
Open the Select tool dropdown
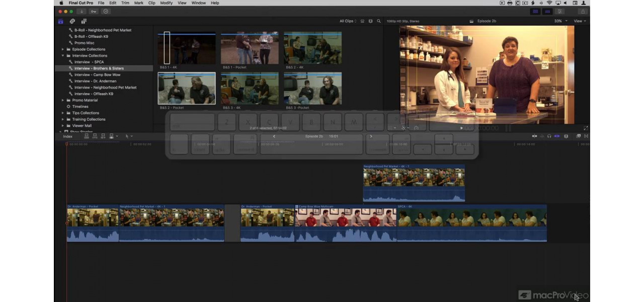(129, 136)
